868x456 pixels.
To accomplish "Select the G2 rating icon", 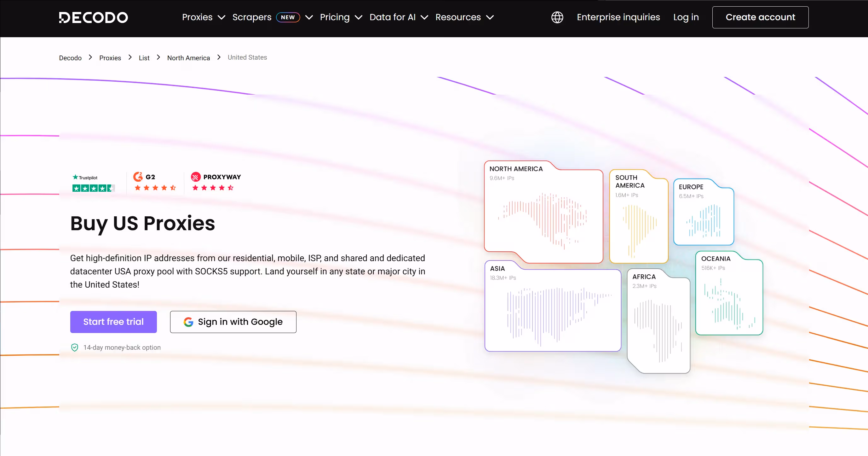I will point(139,177).
